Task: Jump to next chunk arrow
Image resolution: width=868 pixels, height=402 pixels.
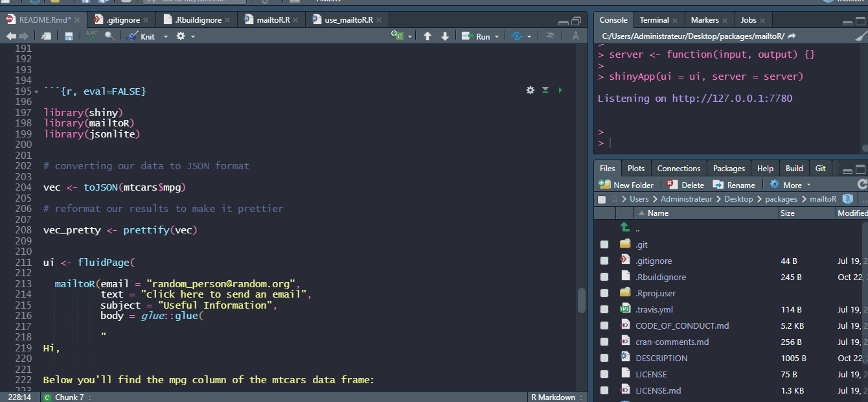Action: pos(445,36)
